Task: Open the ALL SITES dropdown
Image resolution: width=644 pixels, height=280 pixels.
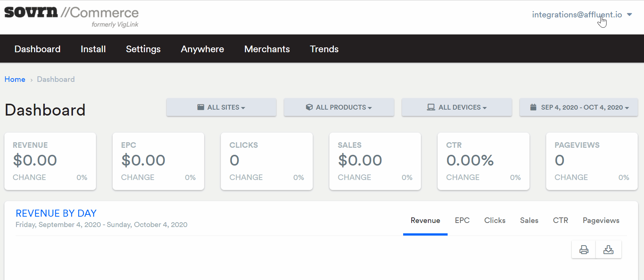Action: point(221,107)
